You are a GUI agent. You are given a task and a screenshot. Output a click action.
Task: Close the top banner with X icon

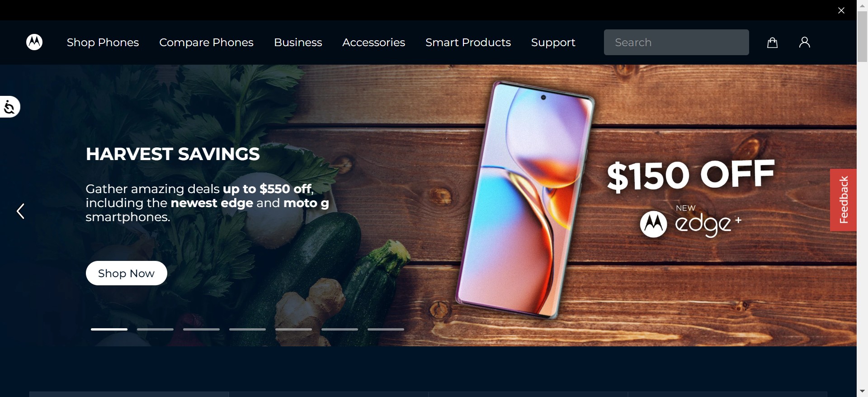click(841, 10)
